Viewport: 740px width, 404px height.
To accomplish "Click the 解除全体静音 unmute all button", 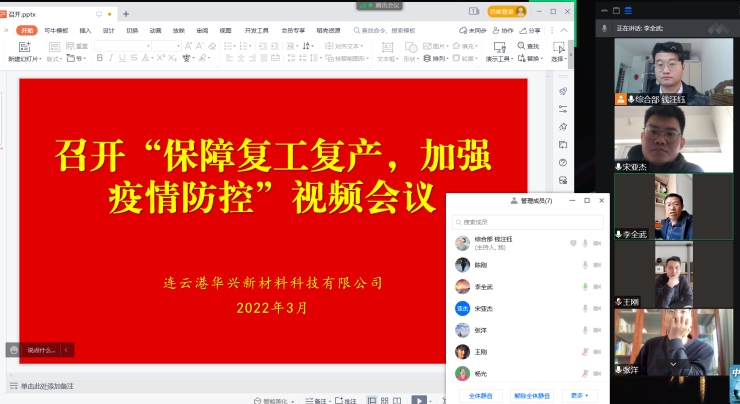I will pos(529,395).
